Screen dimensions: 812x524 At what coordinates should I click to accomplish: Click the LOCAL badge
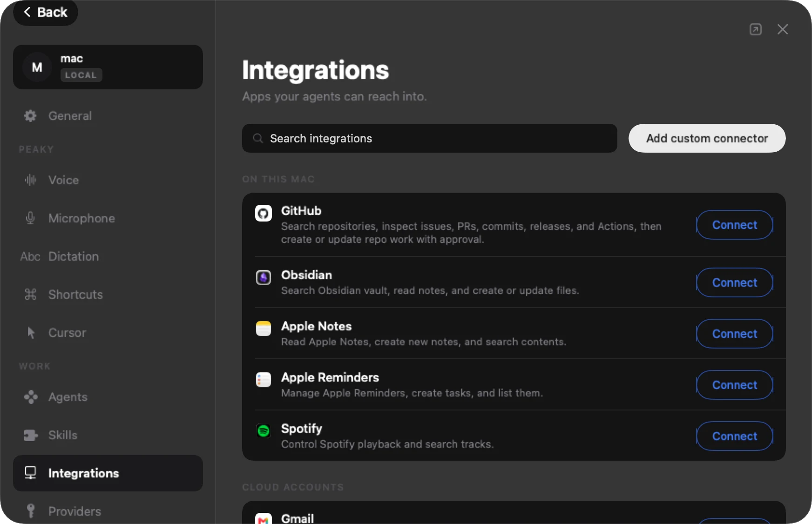pyautogui.click(x=81, y=75)
